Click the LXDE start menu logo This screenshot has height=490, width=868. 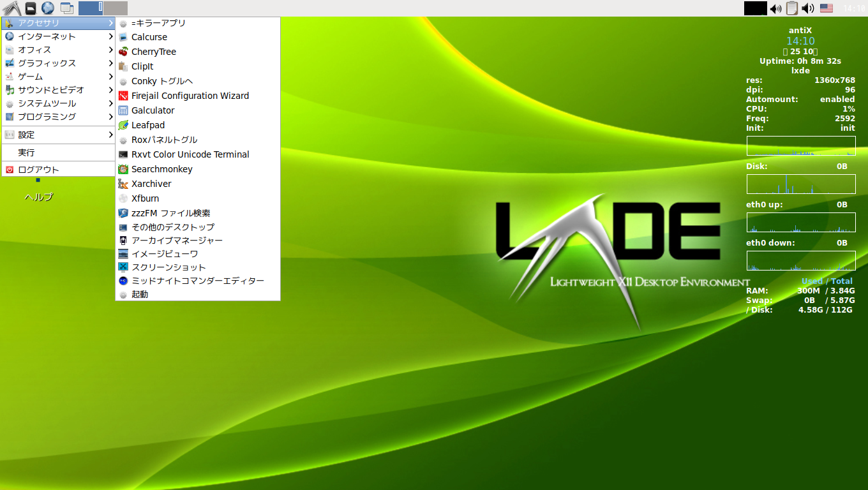click(11, 8)
